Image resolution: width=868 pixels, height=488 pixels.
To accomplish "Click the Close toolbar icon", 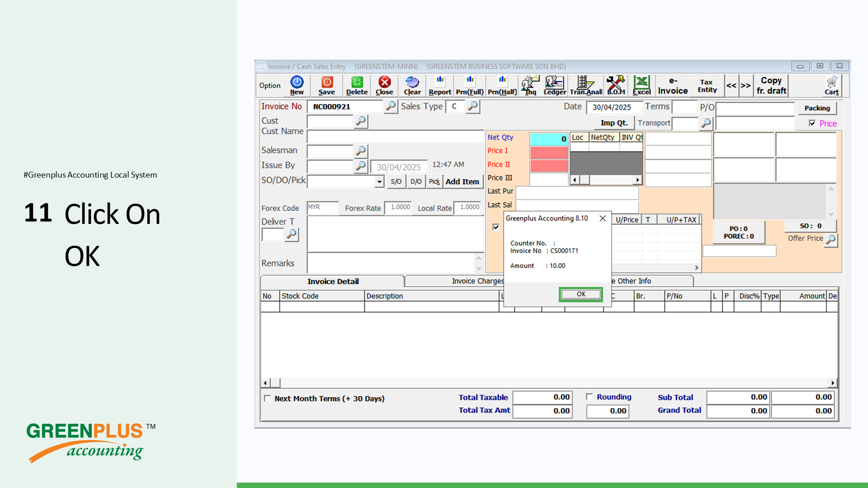I will [384, 85].
